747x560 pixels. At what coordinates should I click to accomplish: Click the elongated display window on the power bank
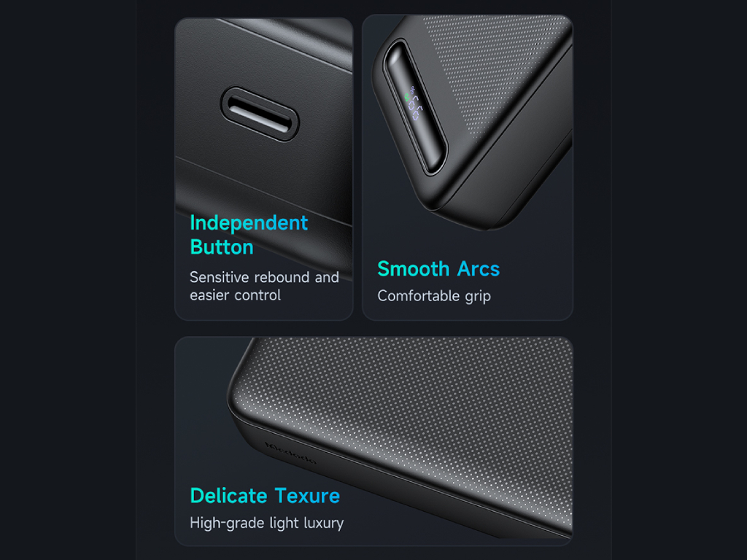click(415, 107)
